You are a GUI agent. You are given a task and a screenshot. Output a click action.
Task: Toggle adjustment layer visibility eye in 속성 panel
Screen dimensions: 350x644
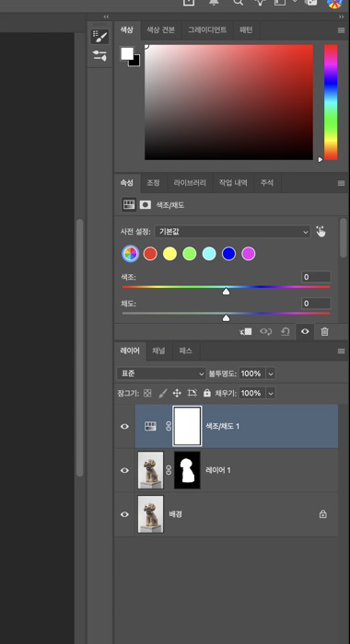[305, 332]
